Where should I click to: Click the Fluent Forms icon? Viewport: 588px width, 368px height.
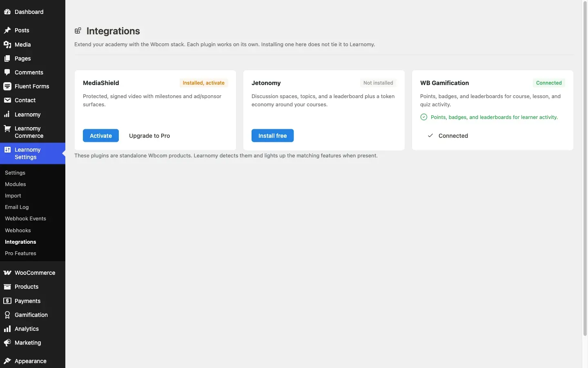(x=7, y=86)
